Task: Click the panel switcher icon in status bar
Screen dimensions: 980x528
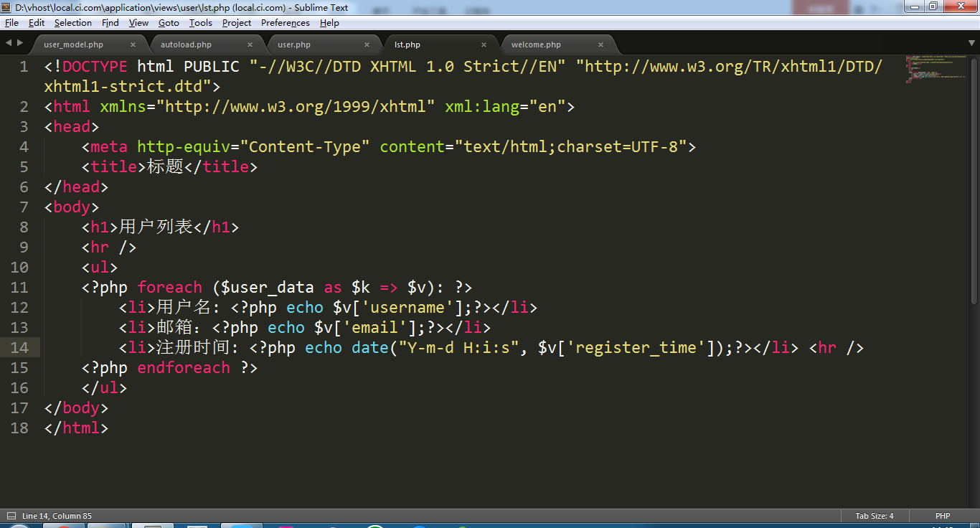Action: (x=11, y=516)
